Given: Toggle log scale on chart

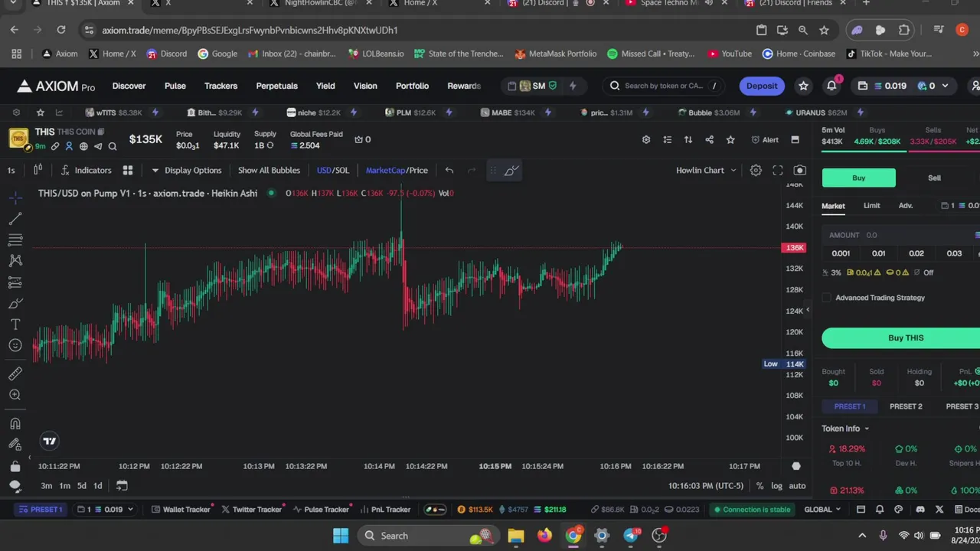Looking at the screenshot, I should point(776,486).
